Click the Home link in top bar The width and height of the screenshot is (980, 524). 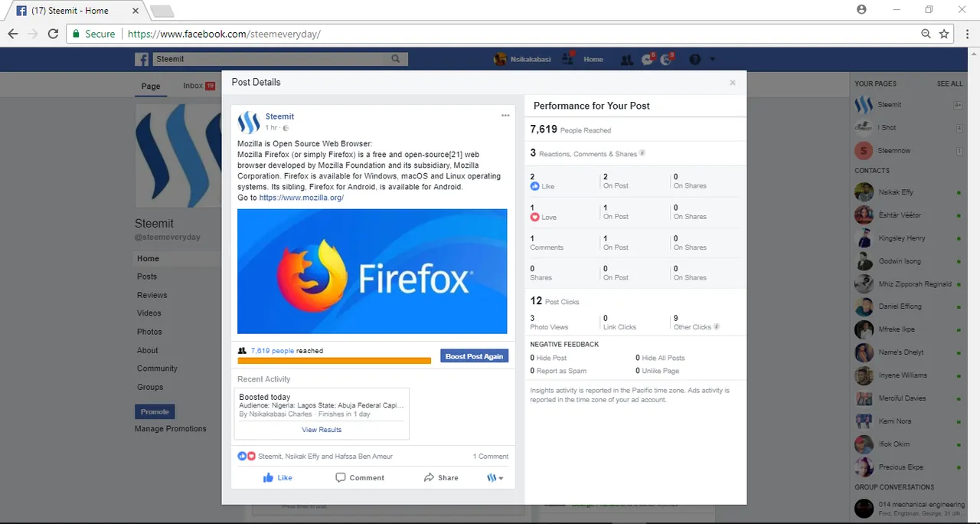[593, 59]
